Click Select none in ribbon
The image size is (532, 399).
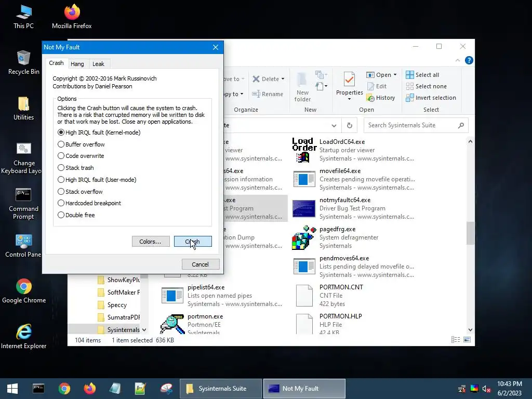point(427,86)
